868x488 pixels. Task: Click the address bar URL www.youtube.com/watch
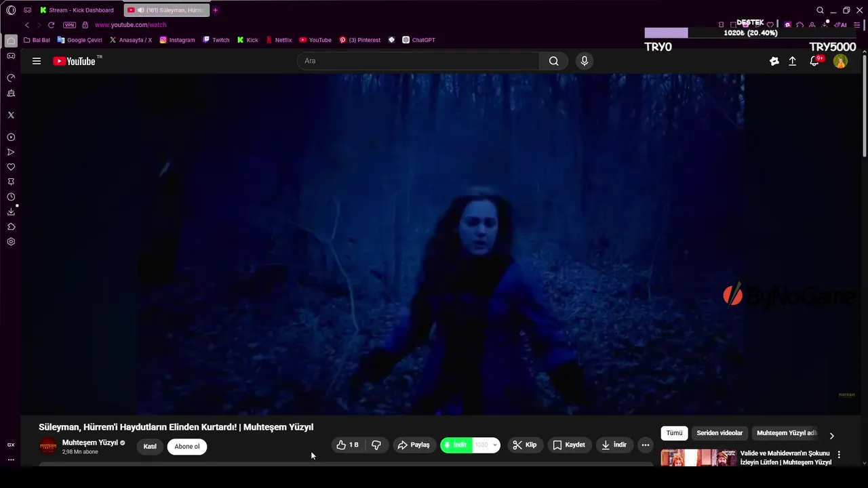tap(130, 25)
